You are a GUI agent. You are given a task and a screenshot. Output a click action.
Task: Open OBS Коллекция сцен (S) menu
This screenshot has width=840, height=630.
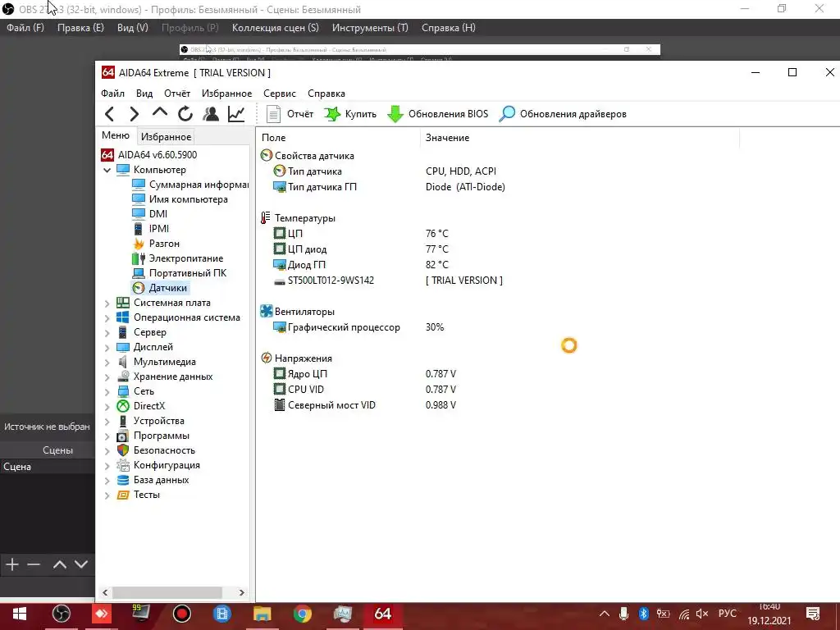point(275,28)
